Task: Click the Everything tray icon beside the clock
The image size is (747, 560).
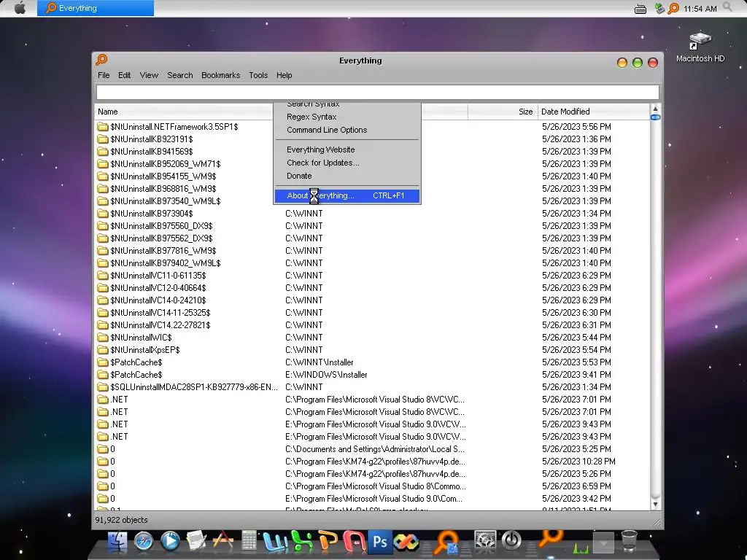Action: click(x=673, y=9)
